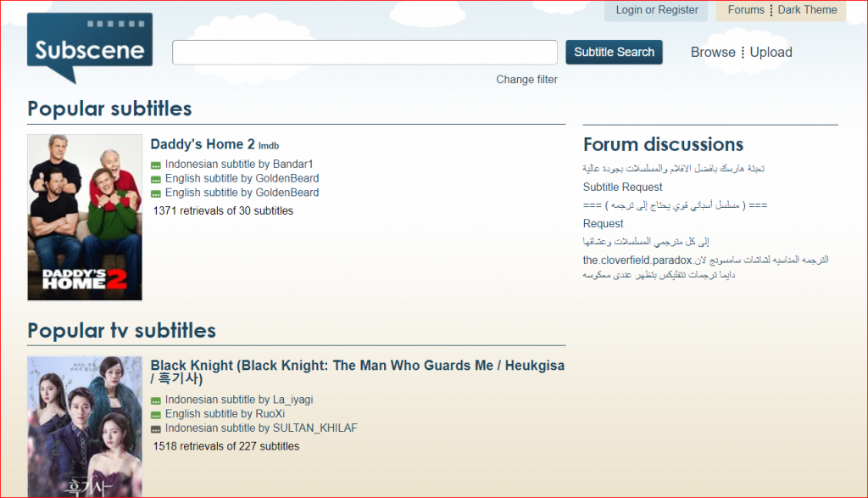Viewport: 868px width, 498px height.
Task: Click green icon beside La_iyagi's Indonesian subtitle
Action: 156,400
